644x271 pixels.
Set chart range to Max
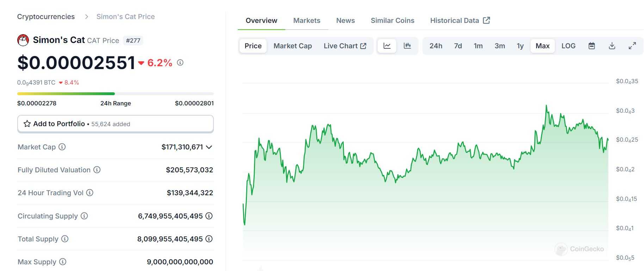pos(543,46)
